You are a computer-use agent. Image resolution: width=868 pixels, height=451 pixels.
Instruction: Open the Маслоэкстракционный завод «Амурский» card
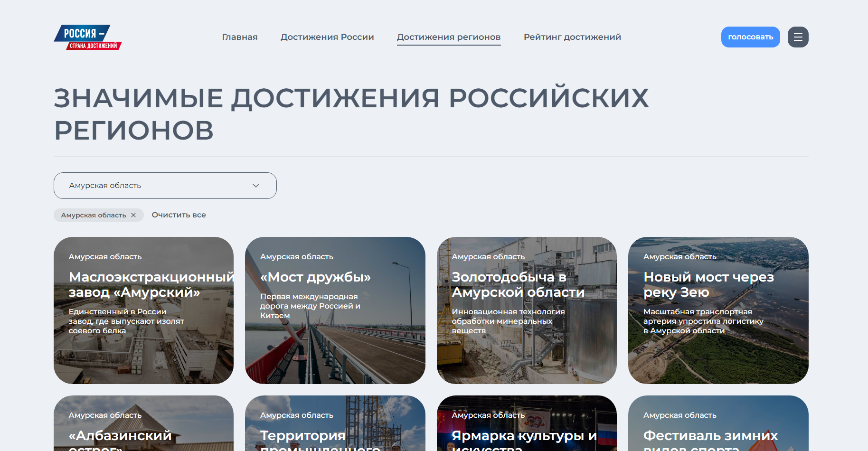tap(143, 310)
